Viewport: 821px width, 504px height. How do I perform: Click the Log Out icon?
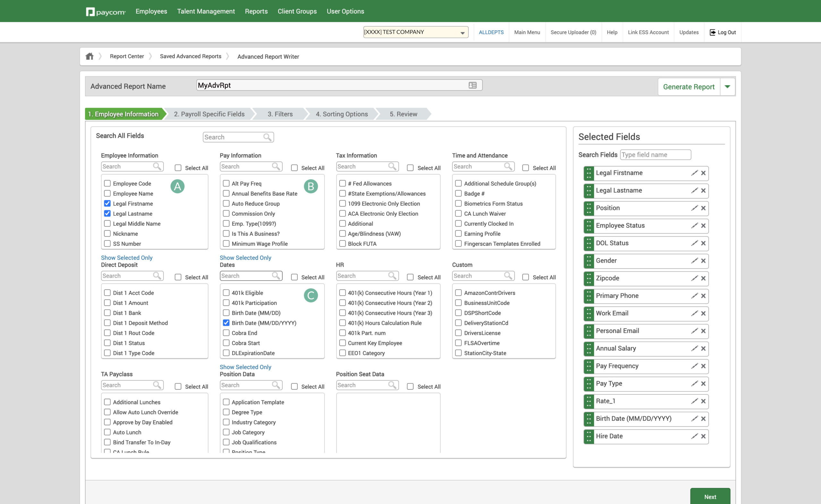tap(712, 32)
